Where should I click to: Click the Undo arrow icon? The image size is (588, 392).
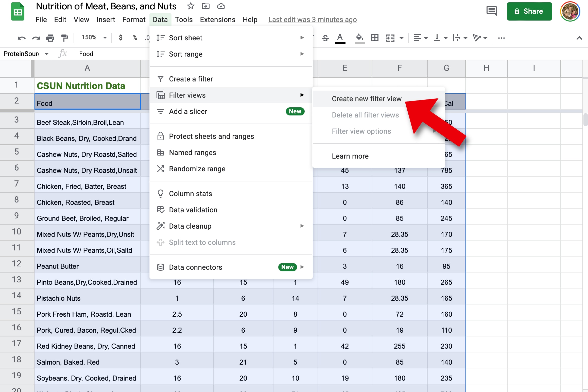(22, 38)
